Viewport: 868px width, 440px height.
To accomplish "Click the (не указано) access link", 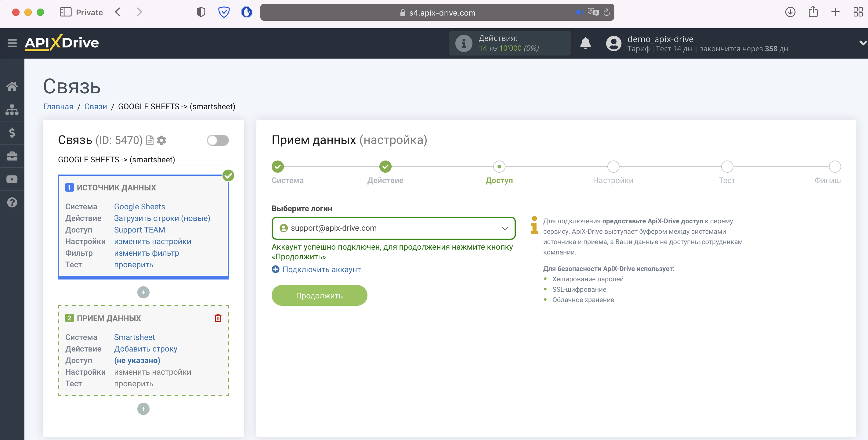I will [x=137, y=360].
